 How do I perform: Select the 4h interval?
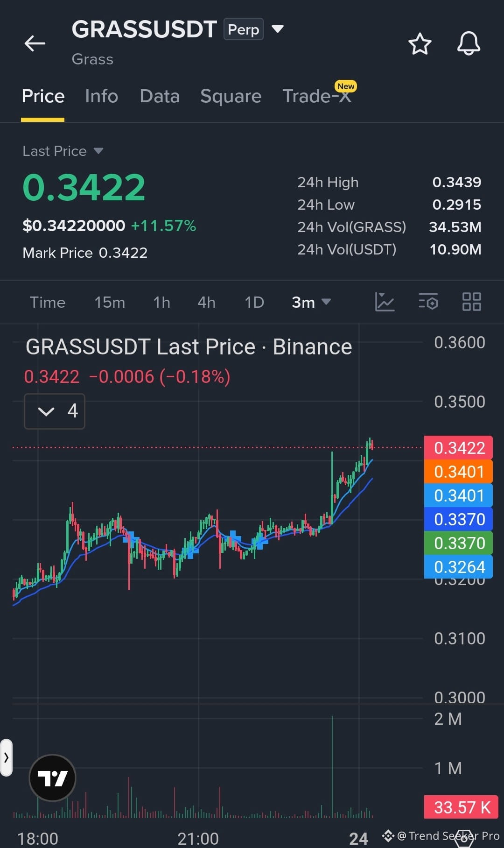(x=206, y=302)
